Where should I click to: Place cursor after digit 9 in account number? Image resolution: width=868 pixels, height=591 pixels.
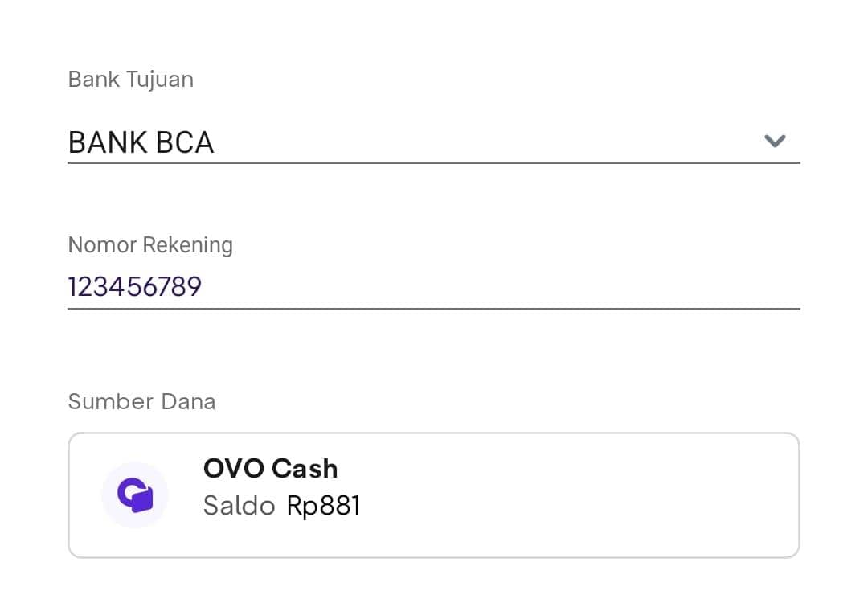pyautogui.click(x=203, y=287)
